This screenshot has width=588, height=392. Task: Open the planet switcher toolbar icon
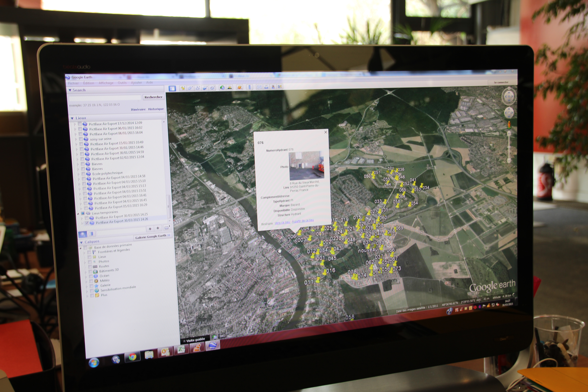[240, 87]
